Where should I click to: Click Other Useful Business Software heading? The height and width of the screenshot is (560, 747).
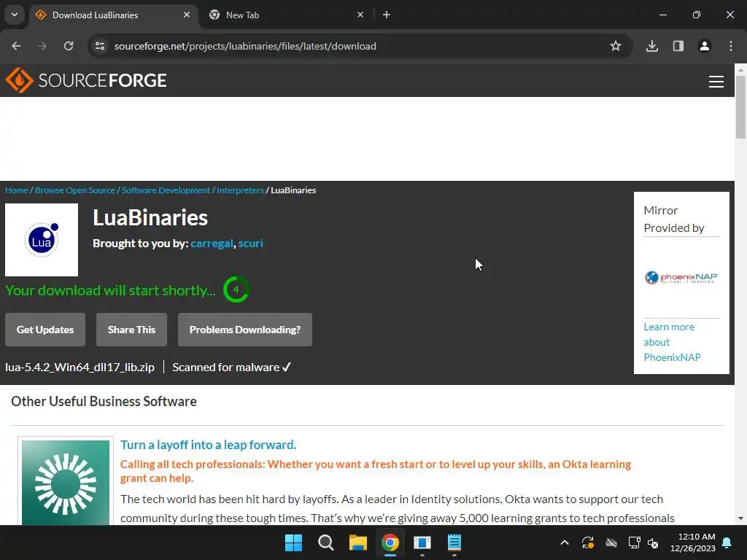(x=104, y=402)
